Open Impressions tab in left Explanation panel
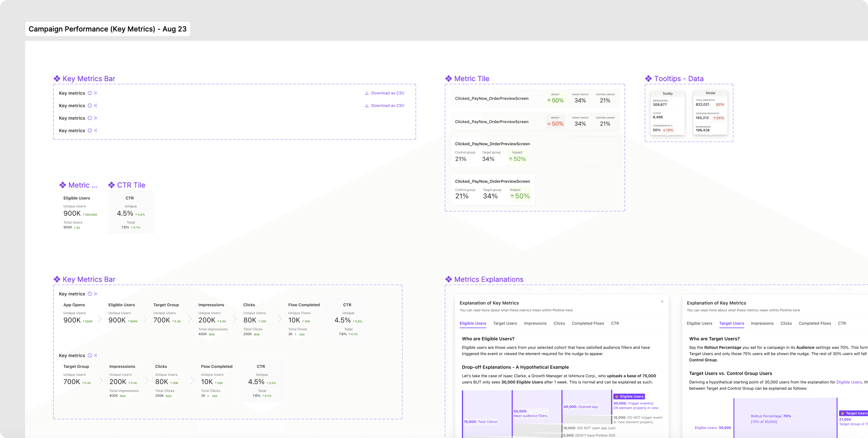 tap(535, 324)
